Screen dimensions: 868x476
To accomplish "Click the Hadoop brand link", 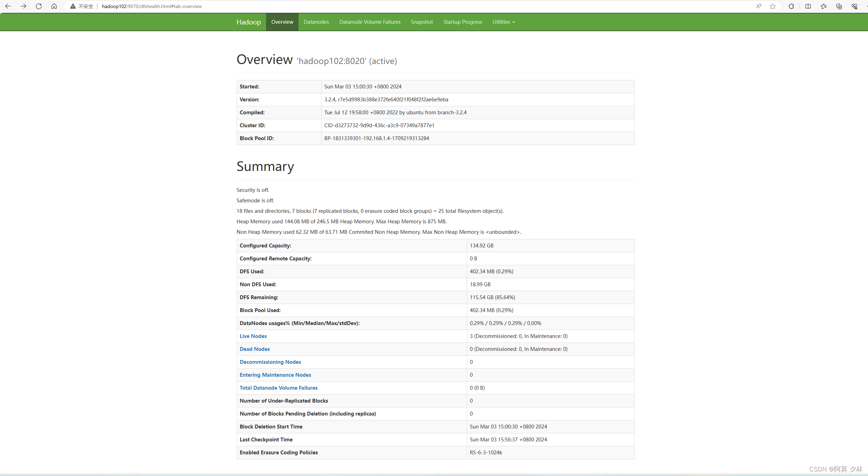I will tap(248, 22).
